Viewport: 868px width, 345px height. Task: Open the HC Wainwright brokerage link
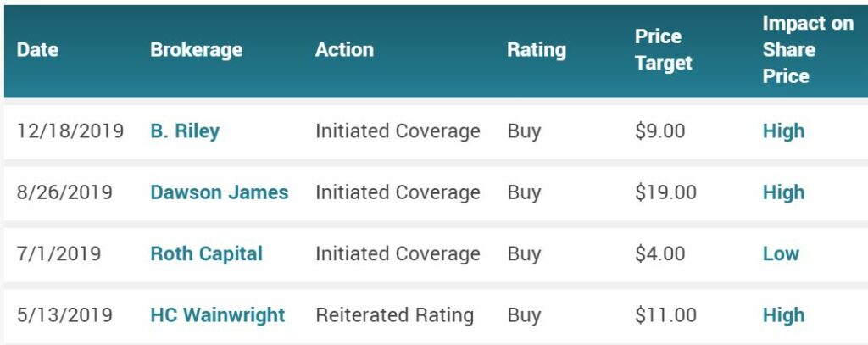[218, 315]
